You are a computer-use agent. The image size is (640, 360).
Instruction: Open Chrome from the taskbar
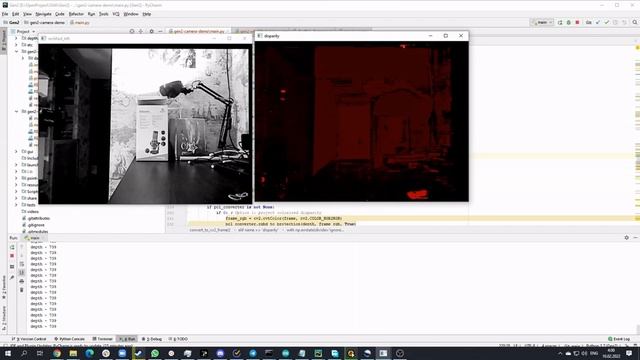coord(57,353)
